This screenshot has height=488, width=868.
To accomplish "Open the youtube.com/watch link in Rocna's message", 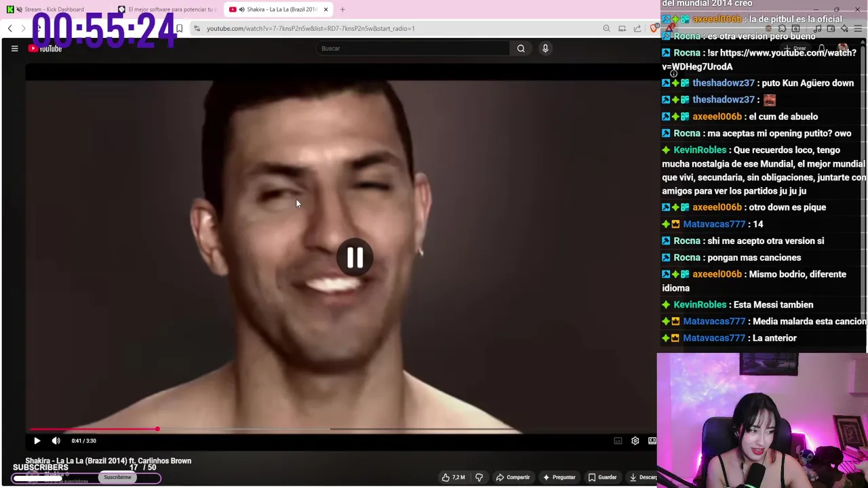I will [759, 60].
